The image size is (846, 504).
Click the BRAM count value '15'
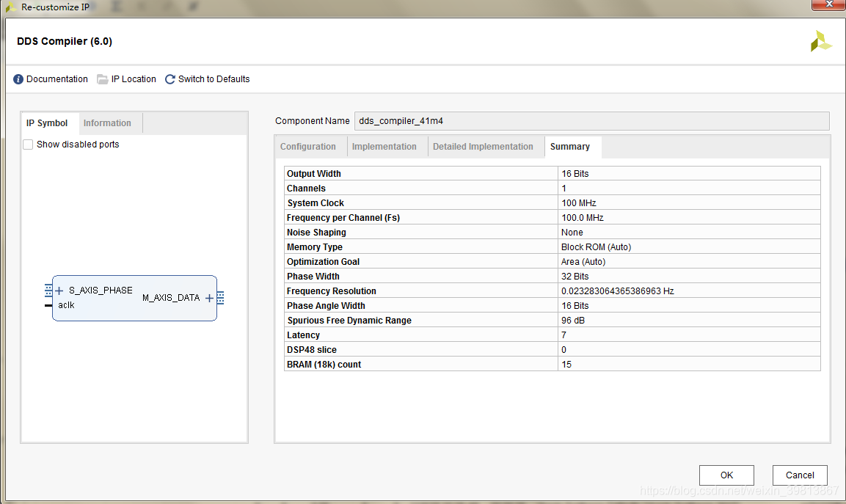point(566,364)
